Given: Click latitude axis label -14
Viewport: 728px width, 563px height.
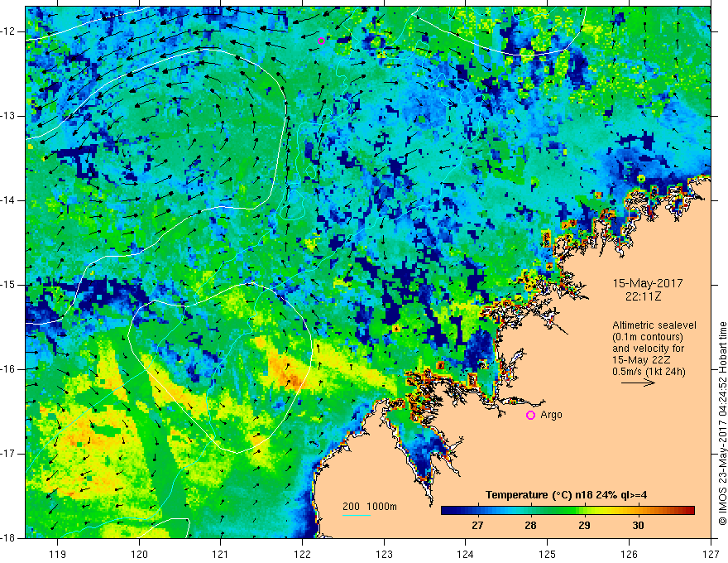Looking at the screenshot, I should click(8, 200).
